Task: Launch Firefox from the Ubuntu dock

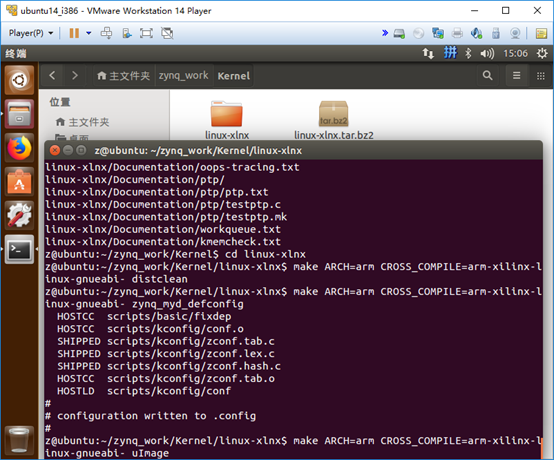Action: 19,148
